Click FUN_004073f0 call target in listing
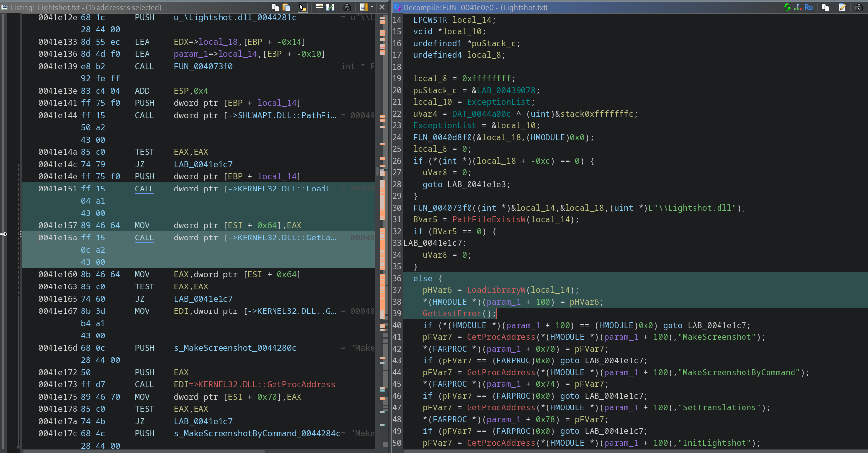The image size is (868, 453). click(x=203, y=66)
